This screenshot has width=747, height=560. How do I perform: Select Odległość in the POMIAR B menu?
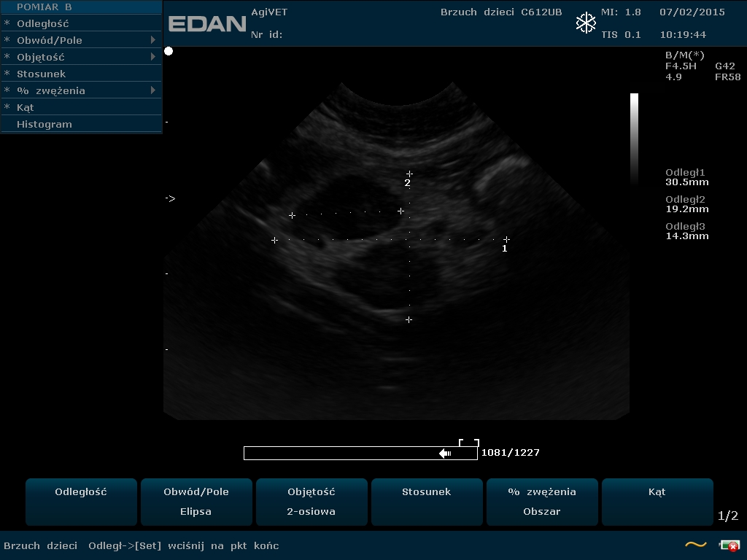pyautogui.click(x=82, y=23)
